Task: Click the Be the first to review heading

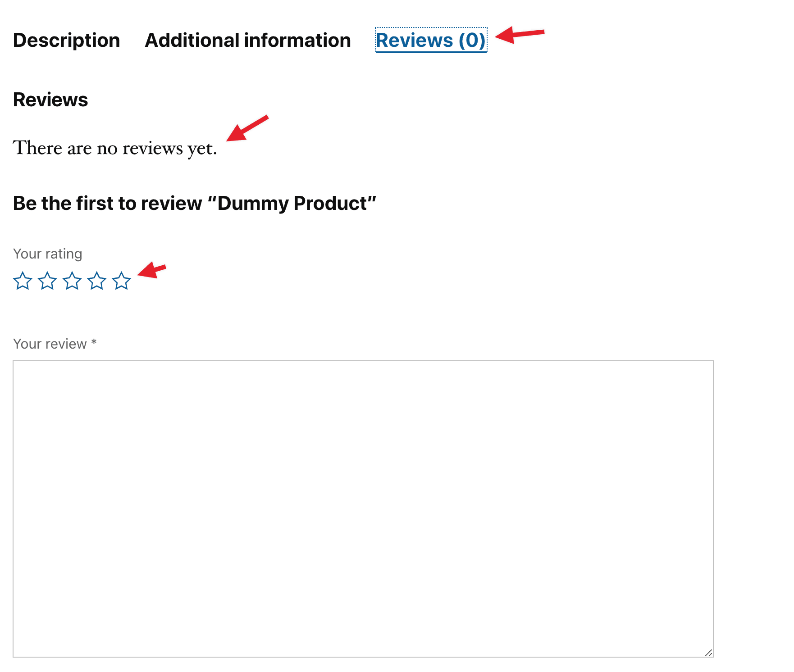Action: (195, 203)
